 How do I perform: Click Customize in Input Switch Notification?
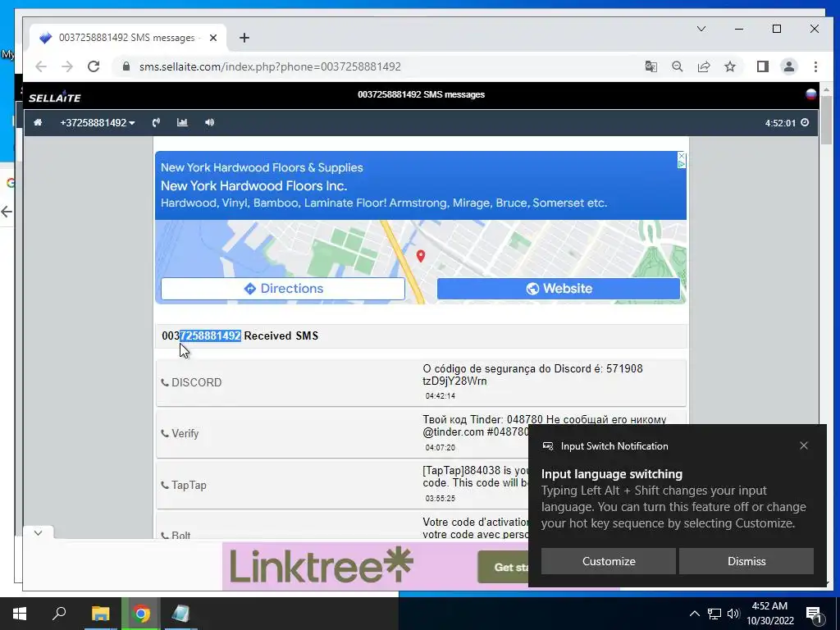(609, 561)
